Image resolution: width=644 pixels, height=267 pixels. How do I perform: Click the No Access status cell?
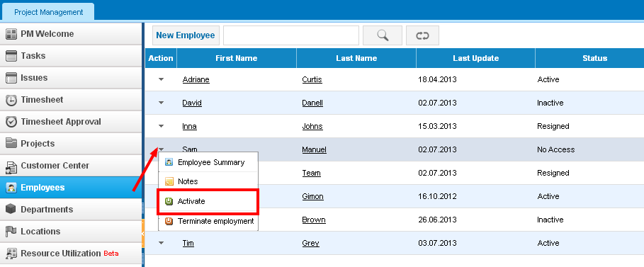(555, 150)
